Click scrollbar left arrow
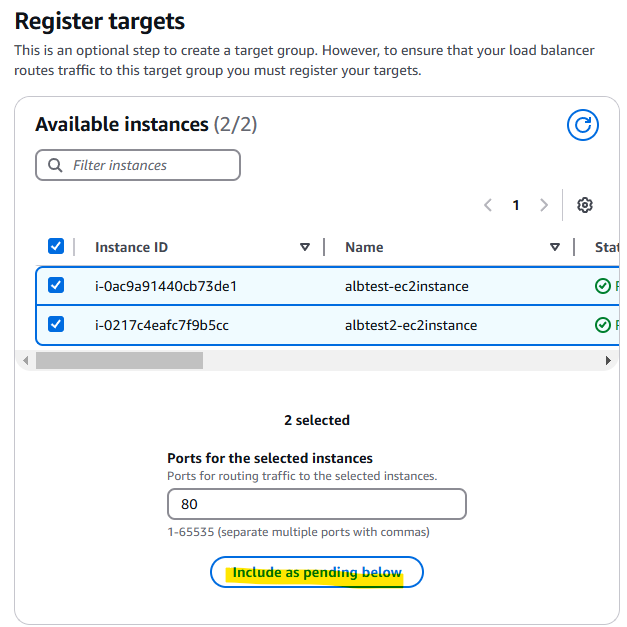Image resolution: width=627 pixels, height=627 pixels. click(26, 361)
